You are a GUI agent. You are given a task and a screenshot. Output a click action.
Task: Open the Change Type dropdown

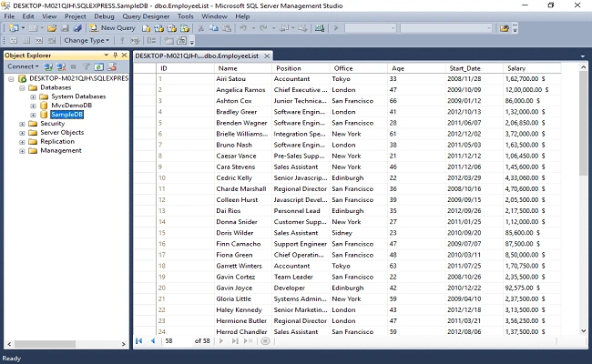pyautogui.click(x=87, y=40)
